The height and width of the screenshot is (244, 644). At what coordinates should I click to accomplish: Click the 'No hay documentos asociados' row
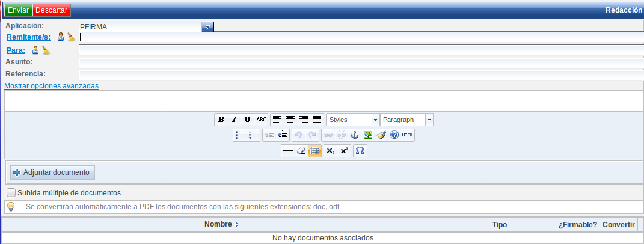pos(322,238)
